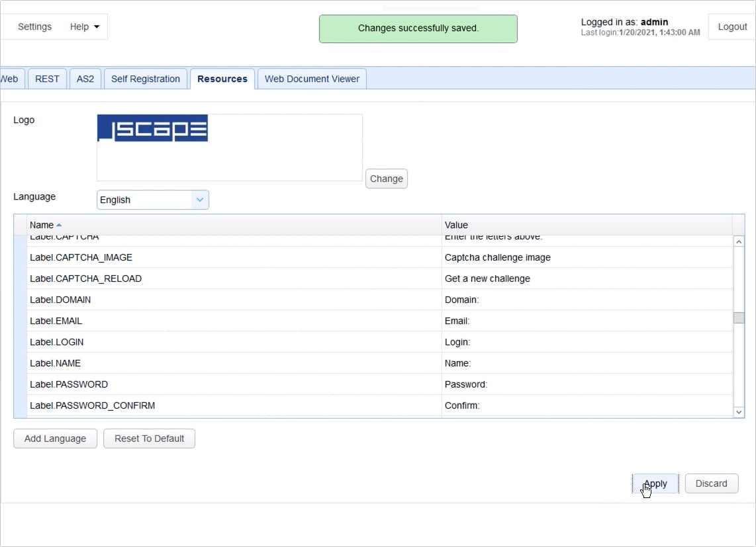Select the Resources tab
The height and width of the screenshot is (547, 756).
[x=222, y=78]
